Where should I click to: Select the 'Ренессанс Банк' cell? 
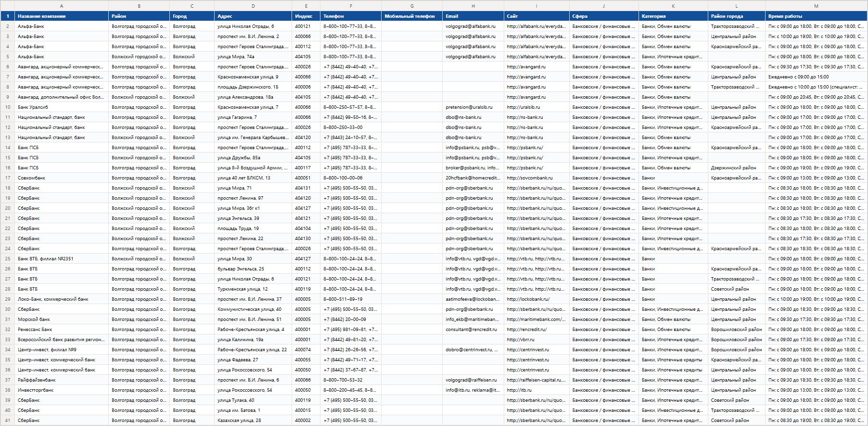[x=62, y=330]
